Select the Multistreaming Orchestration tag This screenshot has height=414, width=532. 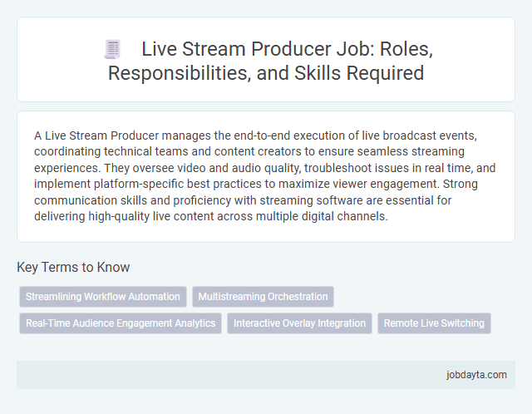click(263, 297)
